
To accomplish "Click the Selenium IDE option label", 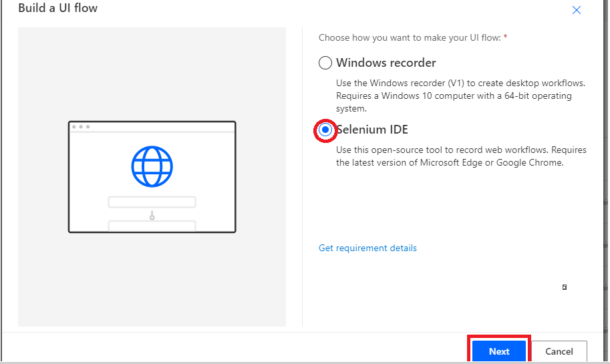I will tap(372, 130).
